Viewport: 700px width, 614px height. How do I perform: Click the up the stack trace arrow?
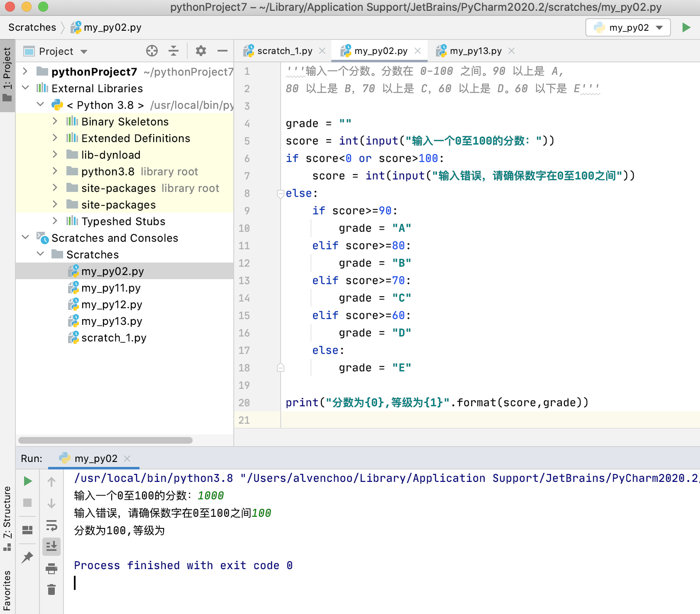coord(51,481)
